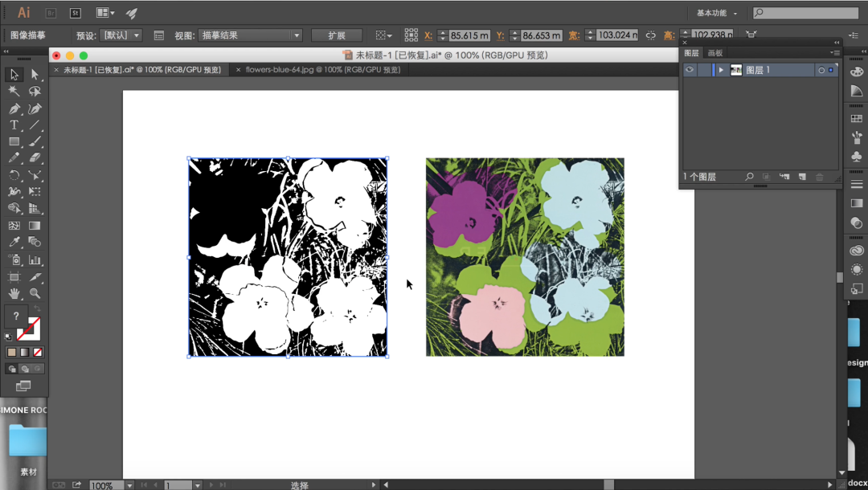The image size is (868, 490).
Task: Reset to default fill and stroke
Action: pyautogui.click(x=8, y=337)
